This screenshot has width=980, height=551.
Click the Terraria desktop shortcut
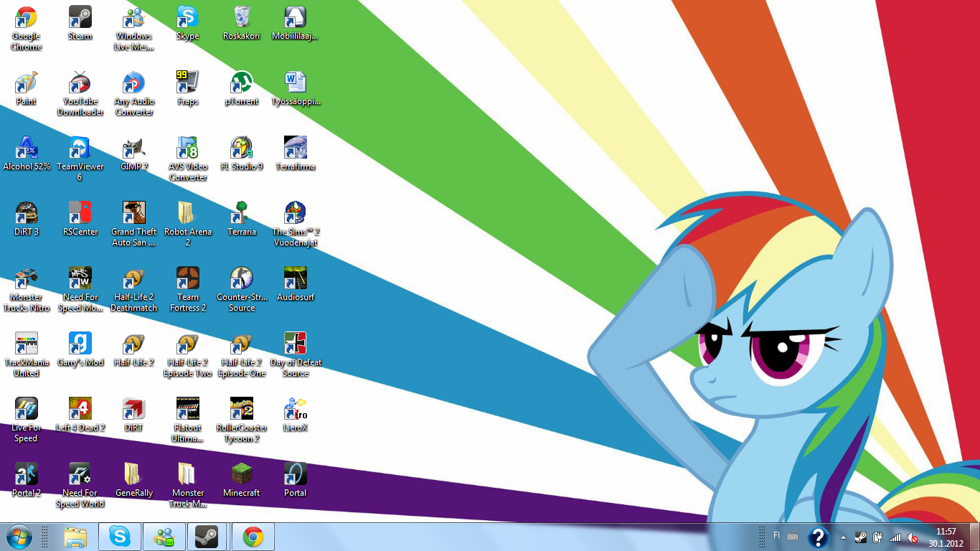click(242, 220)
